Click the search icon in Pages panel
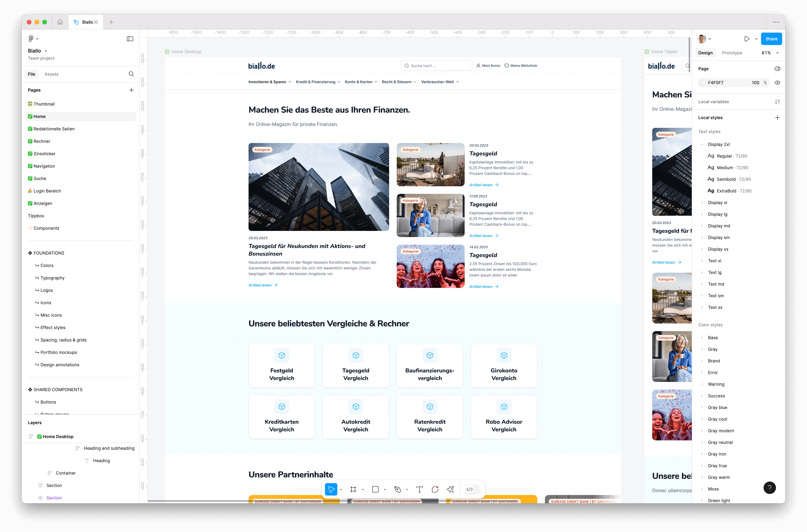Viewport: 807px width, 532px height. [131, 74]
